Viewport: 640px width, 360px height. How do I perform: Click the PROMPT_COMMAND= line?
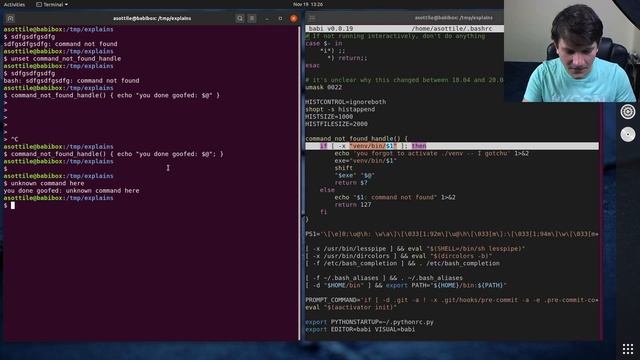pos(452,300)
